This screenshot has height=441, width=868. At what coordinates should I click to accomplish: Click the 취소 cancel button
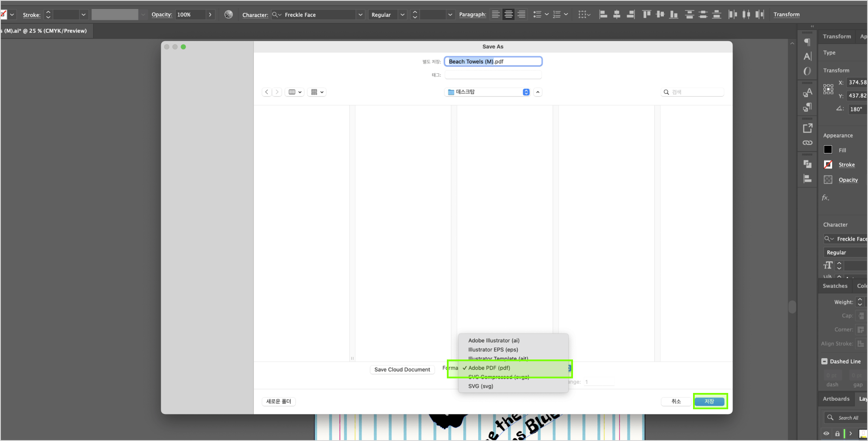pos(676,402)
